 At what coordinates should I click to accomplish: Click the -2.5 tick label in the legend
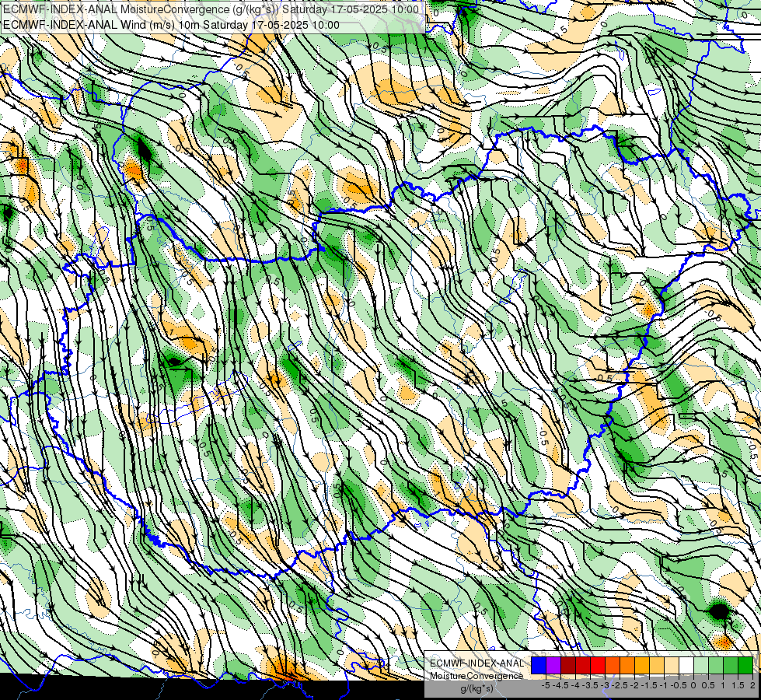(x=620, y=685)
